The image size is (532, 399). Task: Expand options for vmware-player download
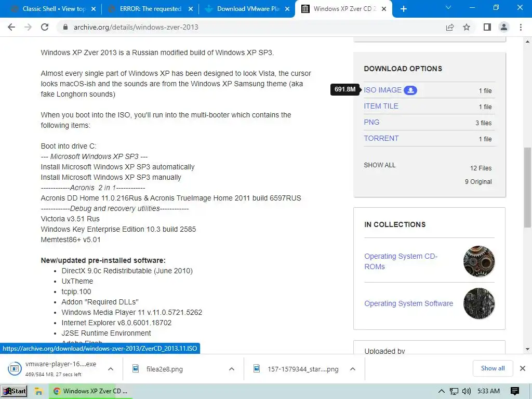tap(111, 369)
